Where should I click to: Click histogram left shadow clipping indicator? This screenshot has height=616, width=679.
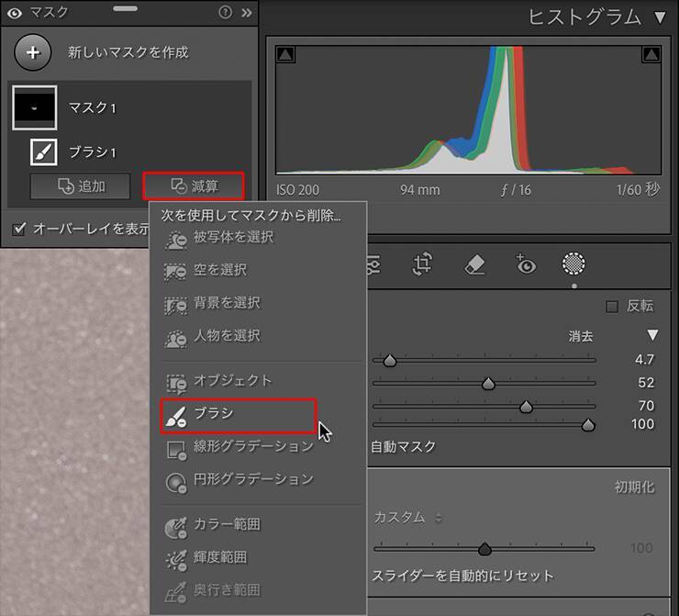[x=285, y=55]
